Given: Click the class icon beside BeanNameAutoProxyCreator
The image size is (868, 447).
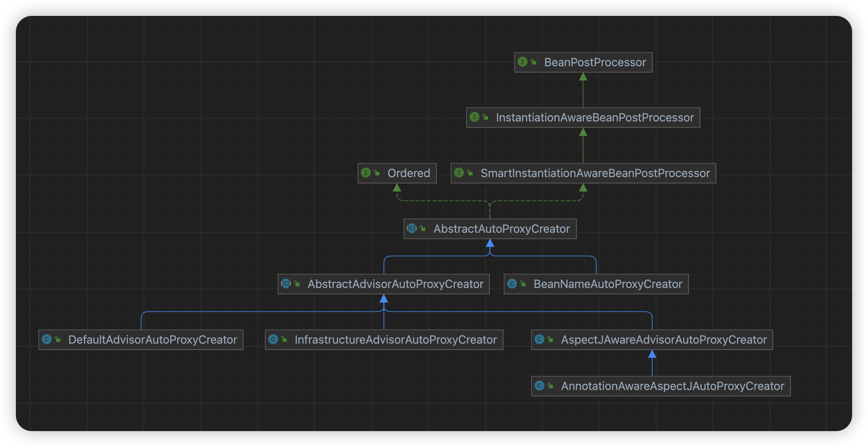Looking at the screenshot, I should click(x=512, y=284).
